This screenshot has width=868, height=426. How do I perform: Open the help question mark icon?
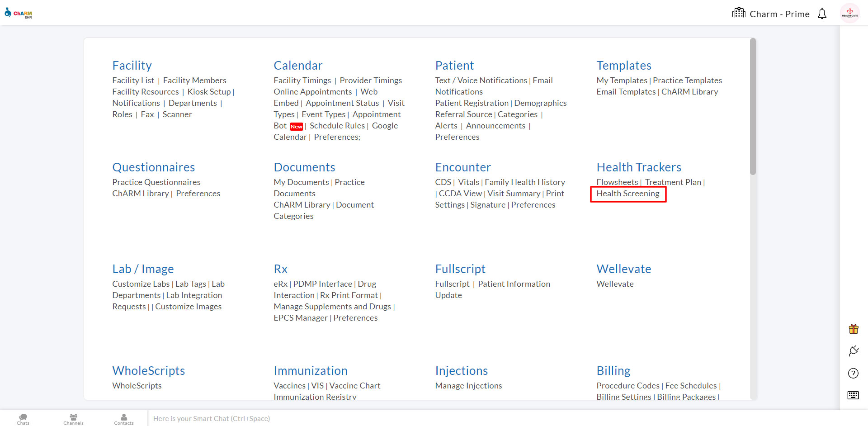(x=853, y=373)
